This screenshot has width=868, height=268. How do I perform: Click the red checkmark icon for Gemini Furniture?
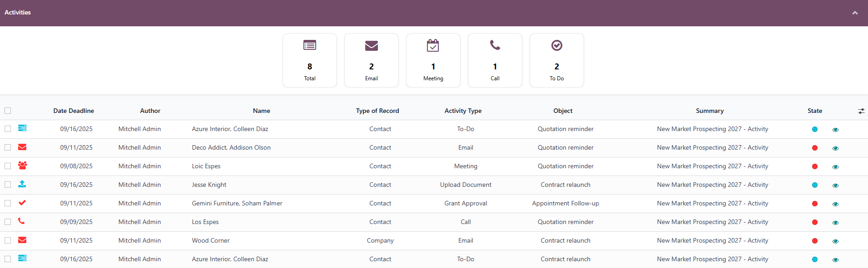click(x=22, y=203)
